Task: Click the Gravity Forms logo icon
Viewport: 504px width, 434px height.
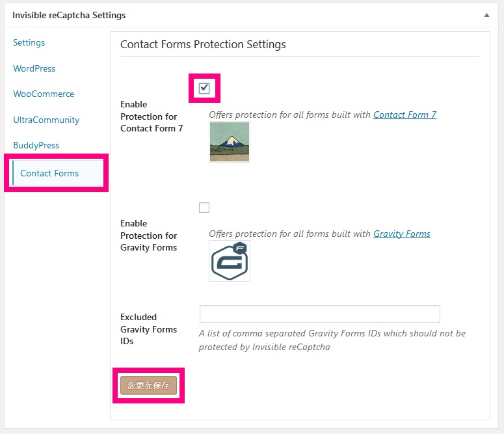Action: (x=230, y=261)
